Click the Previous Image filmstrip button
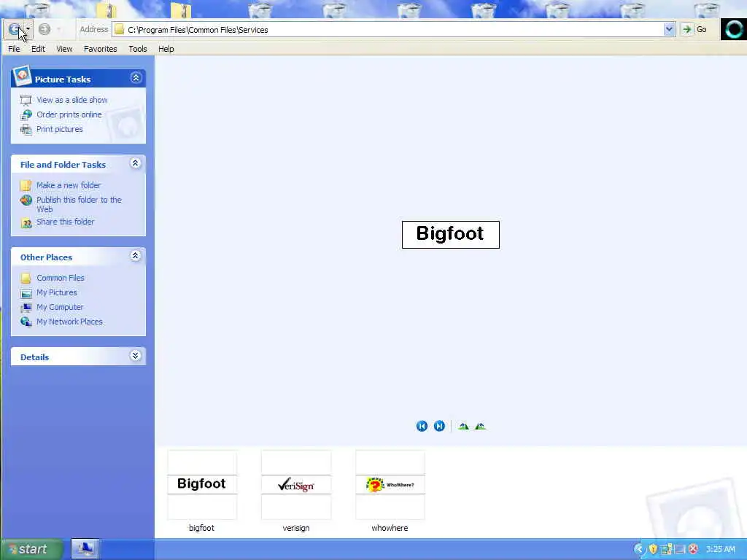The image size is (747, 560). pyautogui.click(x=422, y=426)
